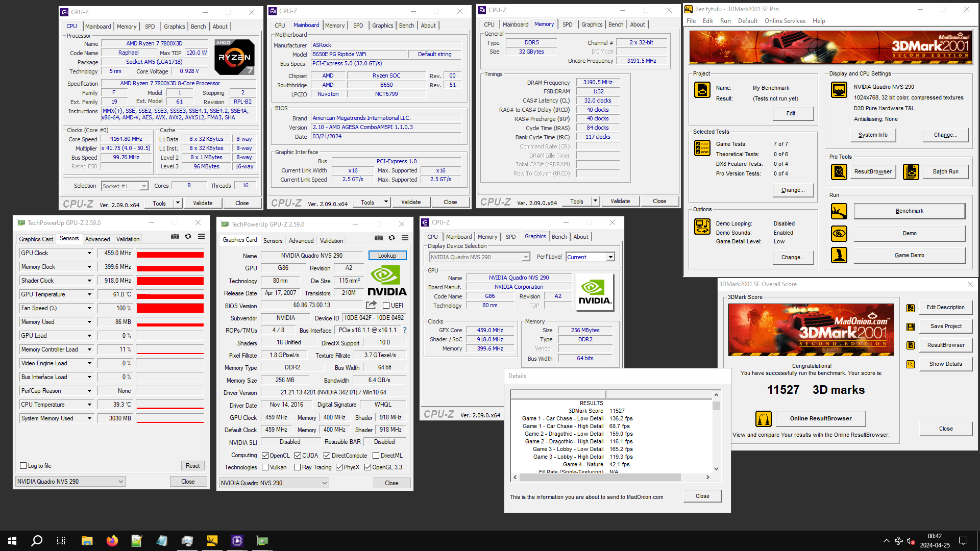Click the 3DMark2001 banner image in main window
Screen dimensions: 980x551
(x=830, y=47)
